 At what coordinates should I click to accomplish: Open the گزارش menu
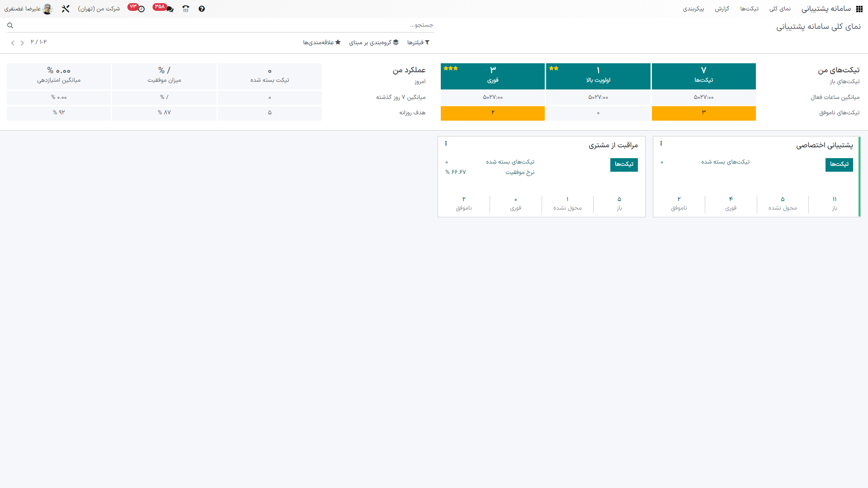(722, 9)
